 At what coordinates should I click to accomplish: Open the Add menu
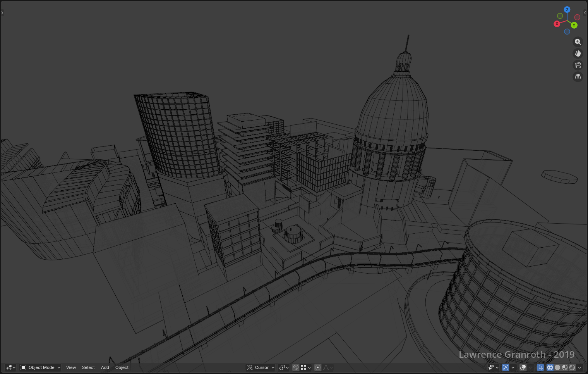[105, 367]
